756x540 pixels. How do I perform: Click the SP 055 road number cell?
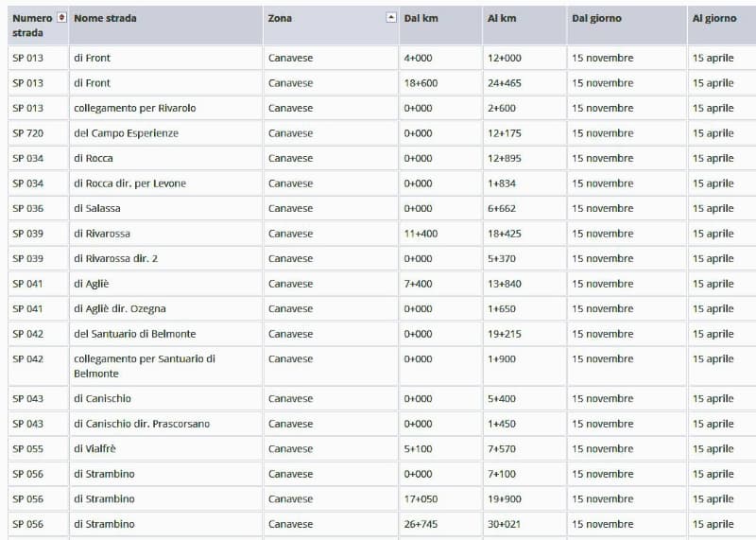pyautogui.click(x=28, y=448)
